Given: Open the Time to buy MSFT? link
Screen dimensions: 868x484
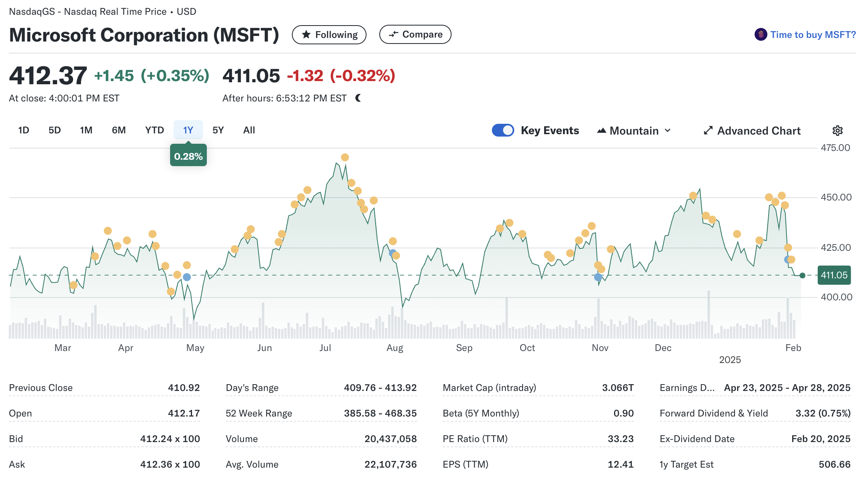Looking at the screenshot, I should pos(813,35).
